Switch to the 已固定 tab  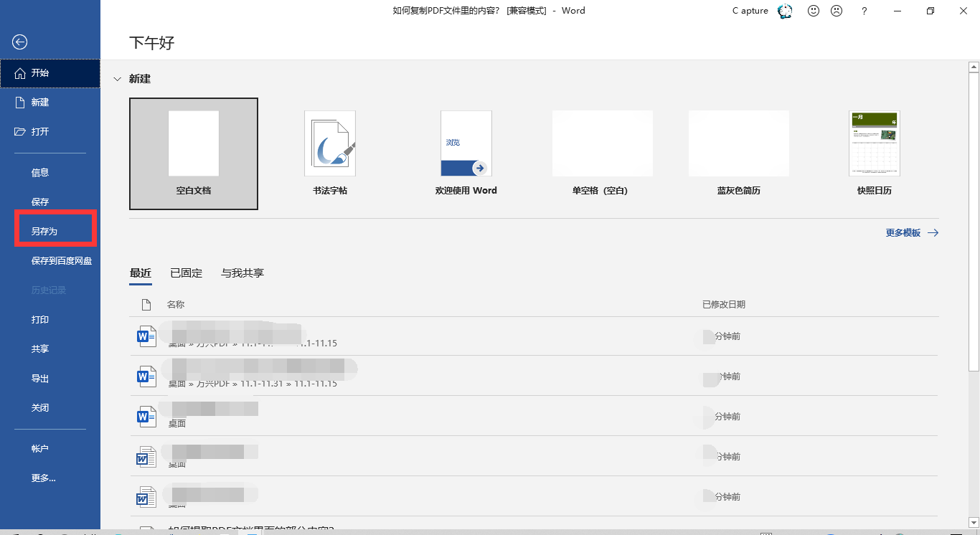click(187, 273)
